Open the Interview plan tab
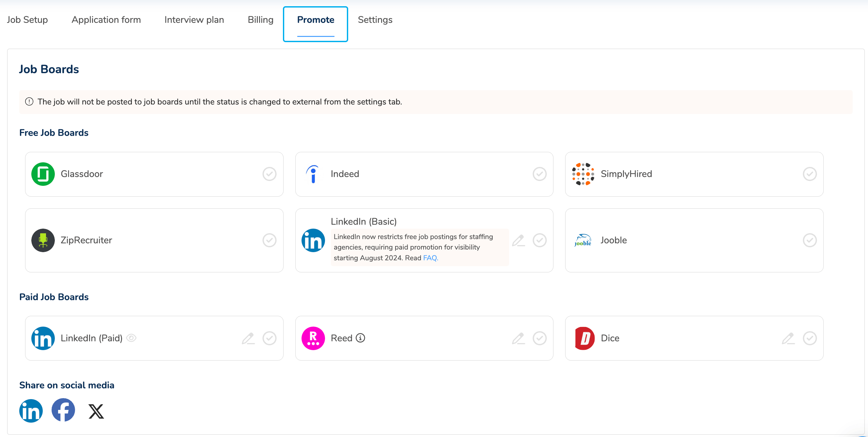The height and width of the screenshot is (437, 868). click(194, 20)
